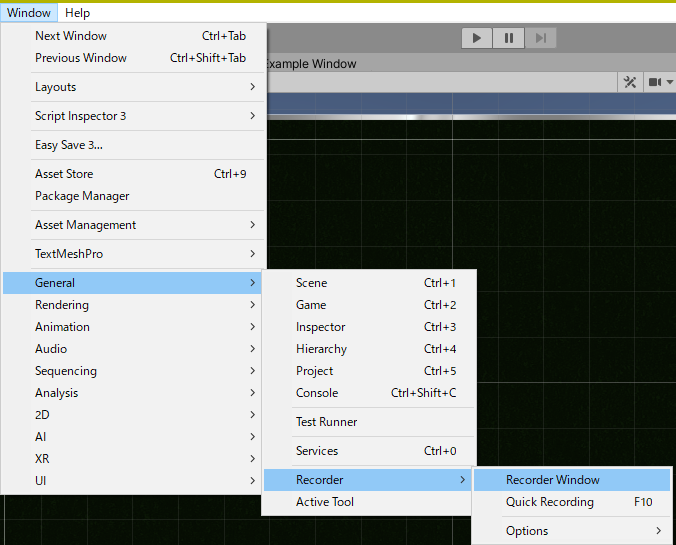
Task: Expand the Layouts submenu
Action: click(x=134, y=87)
